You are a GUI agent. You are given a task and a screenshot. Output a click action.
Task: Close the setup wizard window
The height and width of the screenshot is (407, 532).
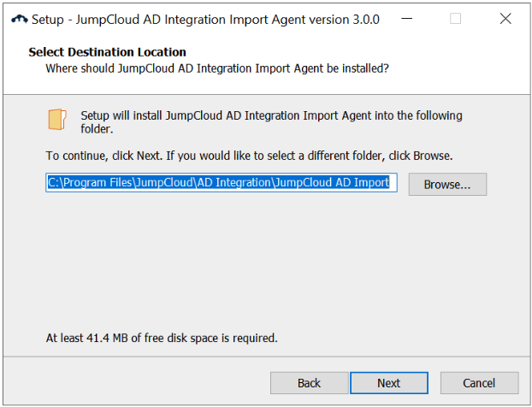[505, 19]
